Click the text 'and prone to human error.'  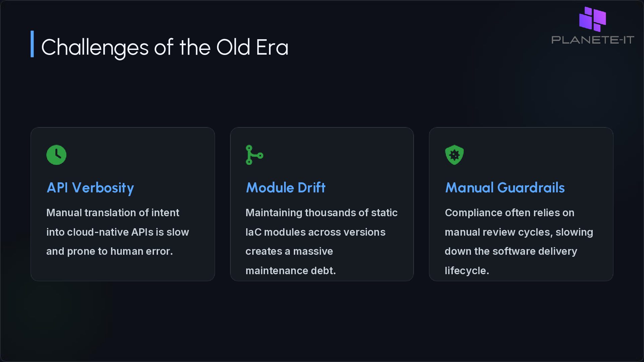(109, 251)
